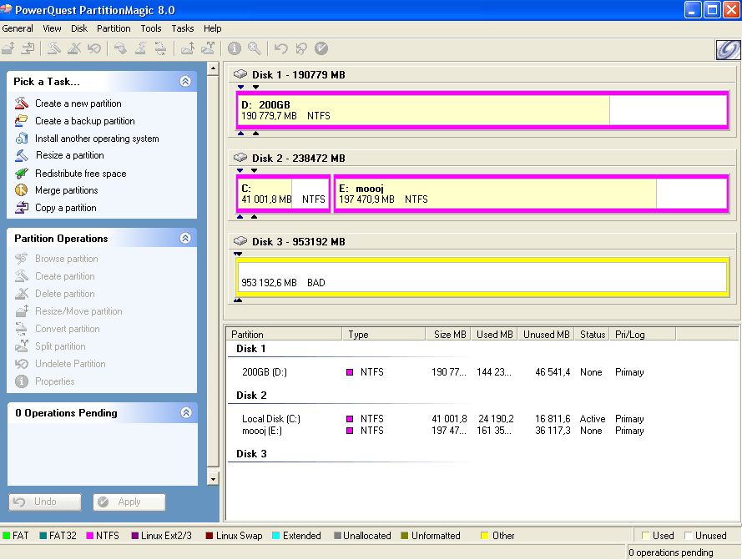Click the Disk 1 drive icon
The width and height of the screenshot is (742, 560).
click(240, 73)
